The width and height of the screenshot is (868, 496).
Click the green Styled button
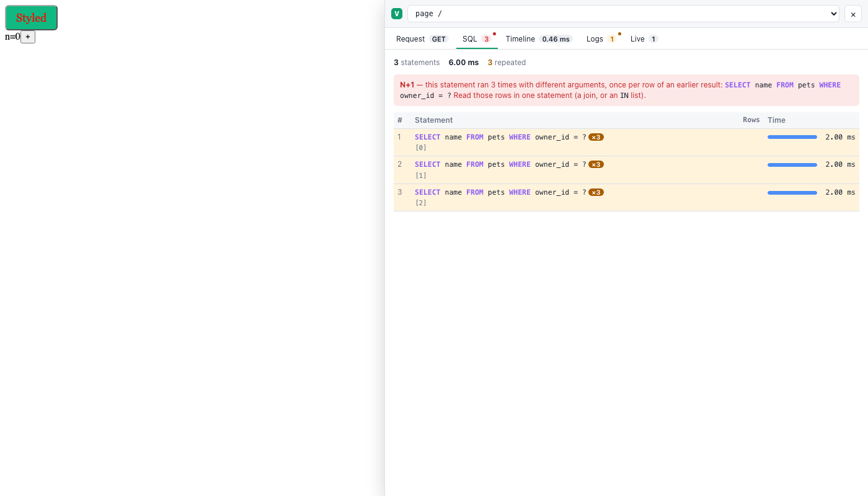(31, 17)
